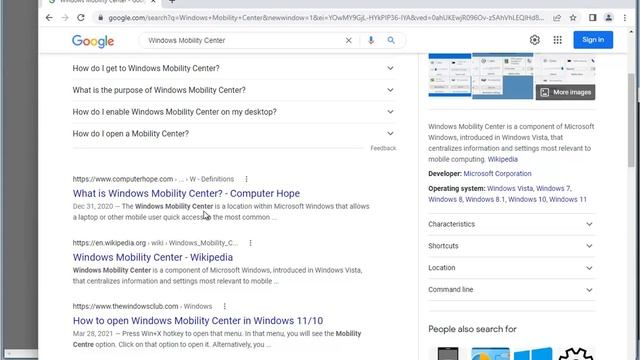Expand the Location section
The image size is (640, 360).
(511, 268)
